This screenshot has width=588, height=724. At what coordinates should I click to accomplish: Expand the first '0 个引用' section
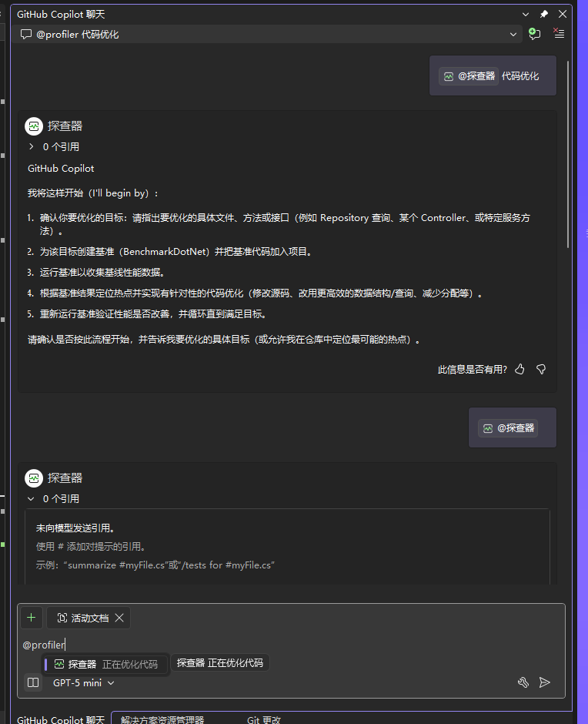pyautogui.click(x=32, y=147)
